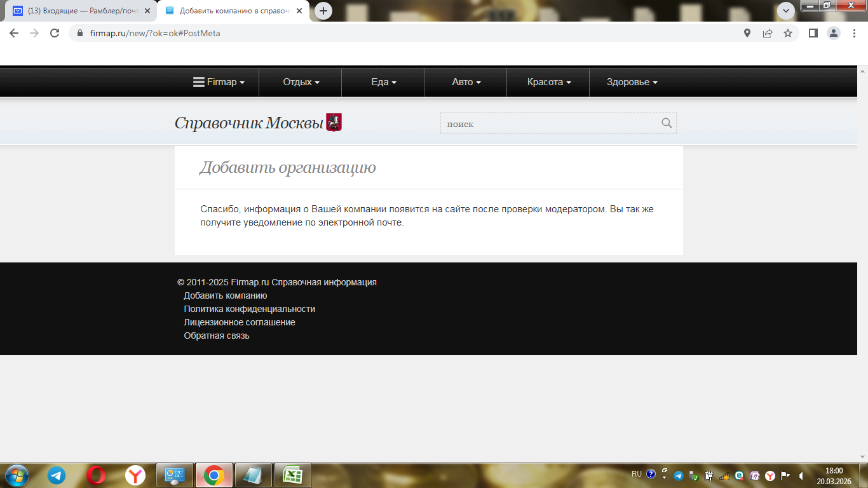Click the search magnifier icon
This screenshot has width=868, height=488.
(x=667, y=123)
